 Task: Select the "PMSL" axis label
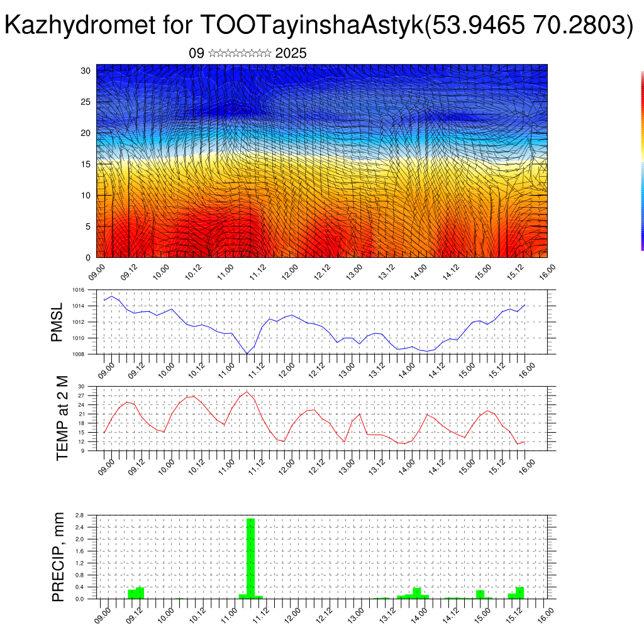tap(57, 323)
